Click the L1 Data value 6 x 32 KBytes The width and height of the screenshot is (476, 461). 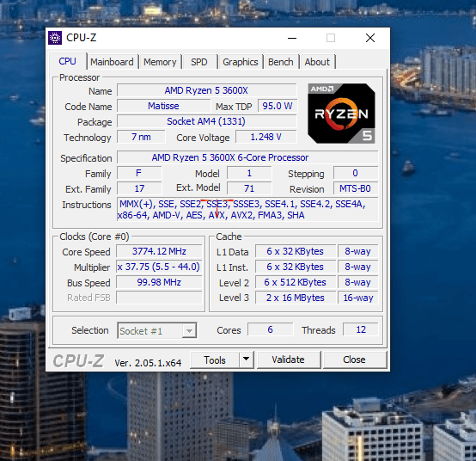point(296,252)
